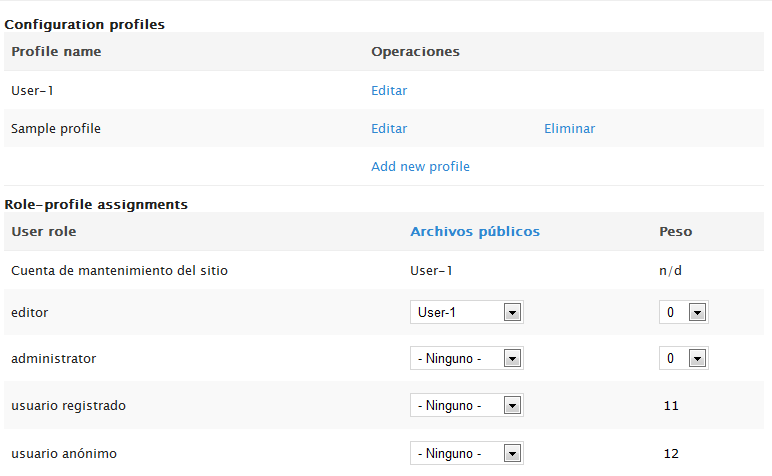Open usuario registrado profile dropdown

[x=466, y=405]
